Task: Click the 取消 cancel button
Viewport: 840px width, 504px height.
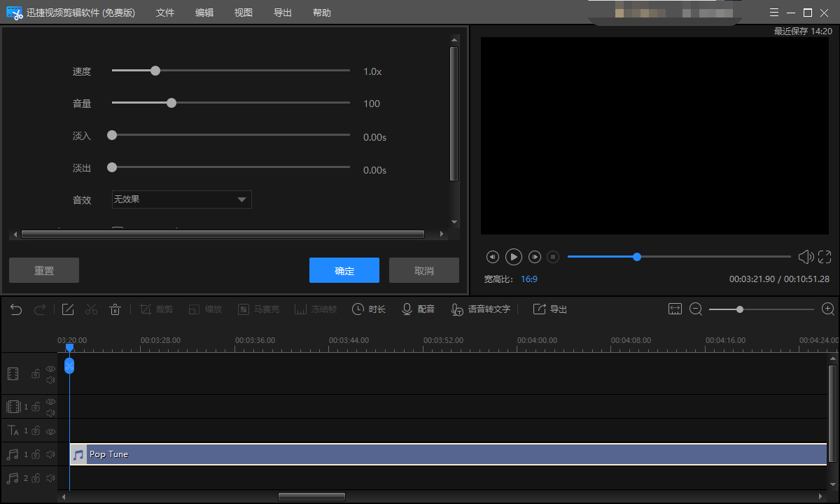Action: (424, 270)
